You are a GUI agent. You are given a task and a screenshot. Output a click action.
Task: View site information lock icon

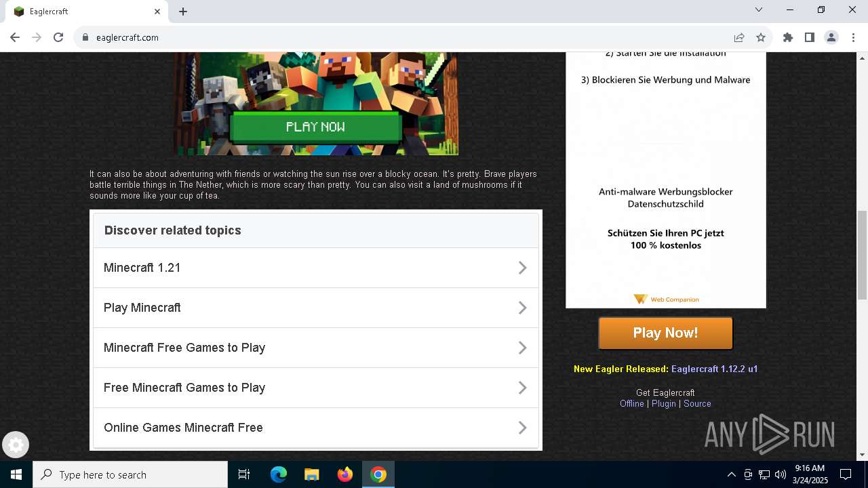point(85,37)
